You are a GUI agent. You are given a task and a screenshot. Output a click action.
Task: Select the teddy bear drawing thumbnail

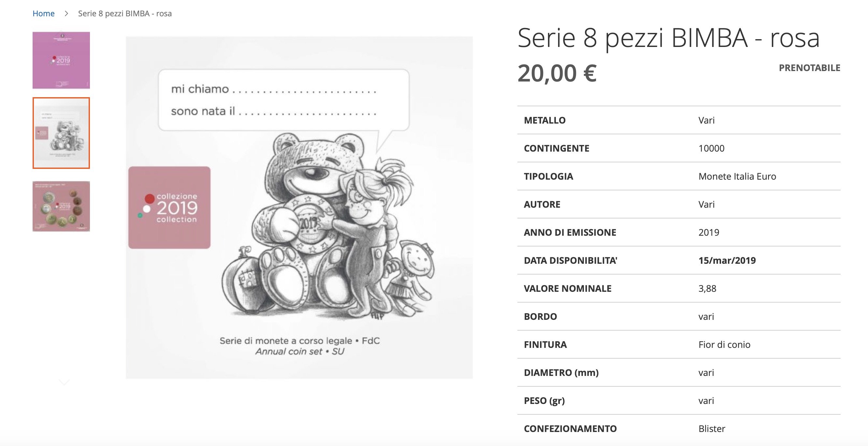[61, 133]
